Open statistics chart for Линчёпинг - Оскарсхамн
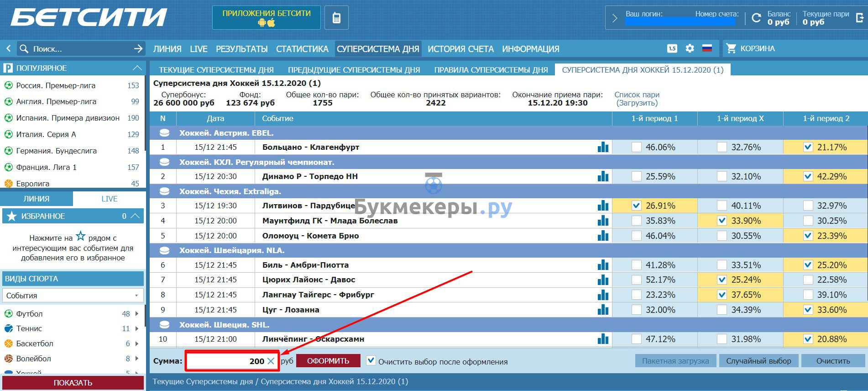The height and width of the screenshot is (391, 868). tap(603, 339)
